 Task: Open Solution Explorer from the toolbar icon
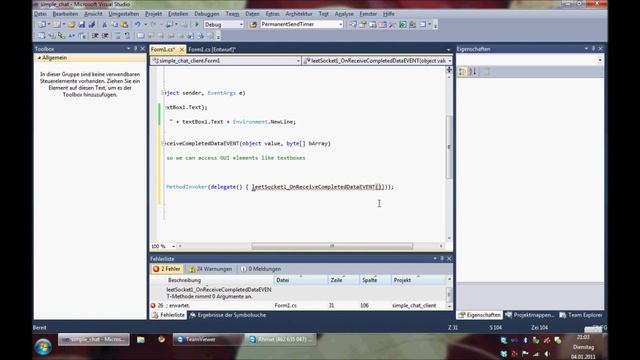353,24
